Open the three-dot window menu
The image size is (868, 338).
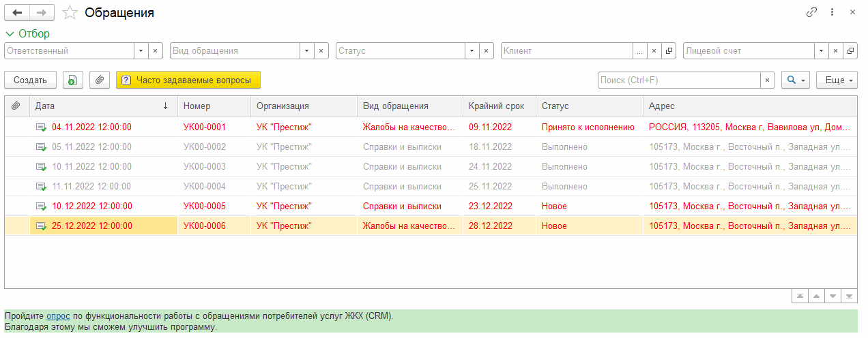pyautogui.click(x=832, y=12)
